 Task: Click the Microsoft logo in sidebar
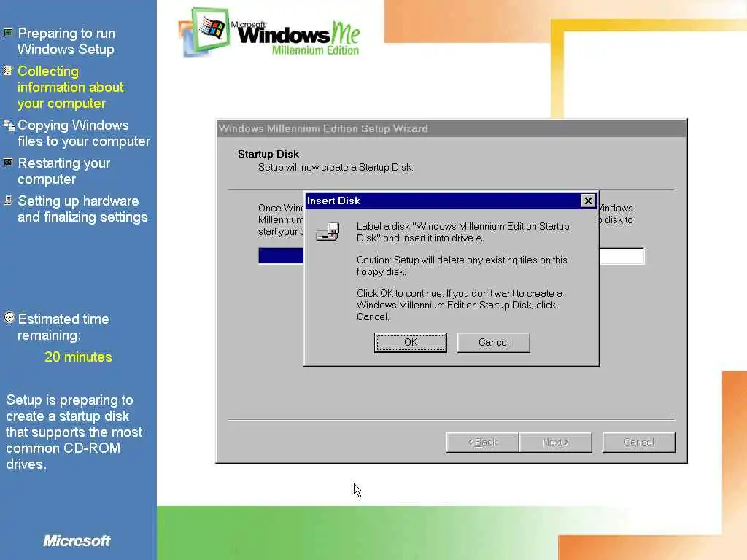point(77,541)
